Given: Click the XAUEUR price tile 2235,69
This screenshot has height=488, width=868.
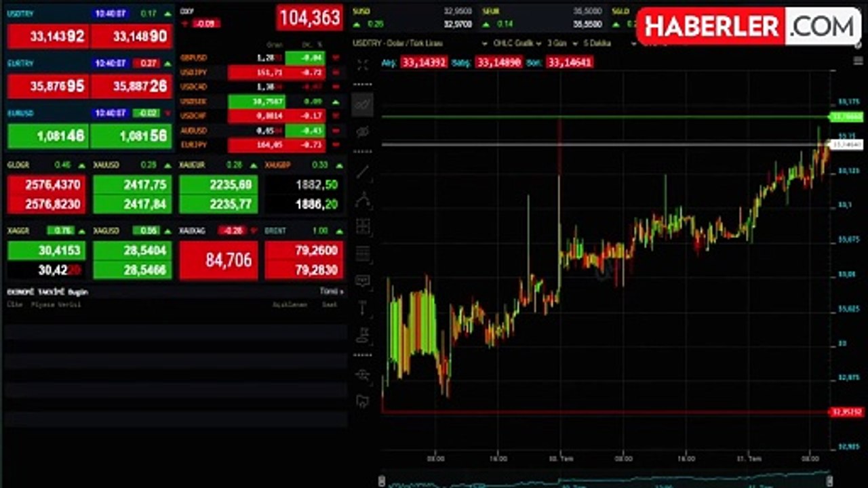Looking at the screenshot, I should [x=218, y=185].
